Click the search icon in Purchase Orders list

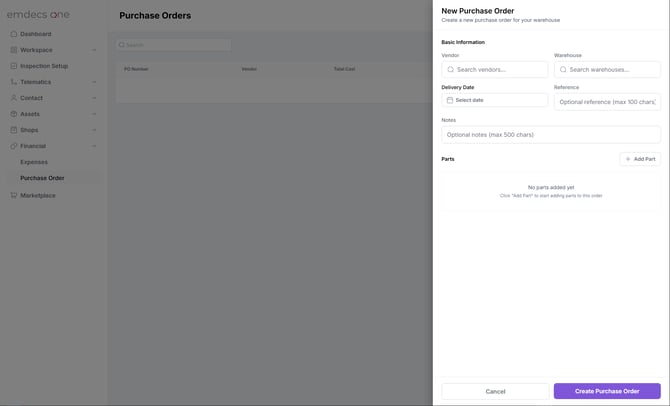(x=122, y=45)
